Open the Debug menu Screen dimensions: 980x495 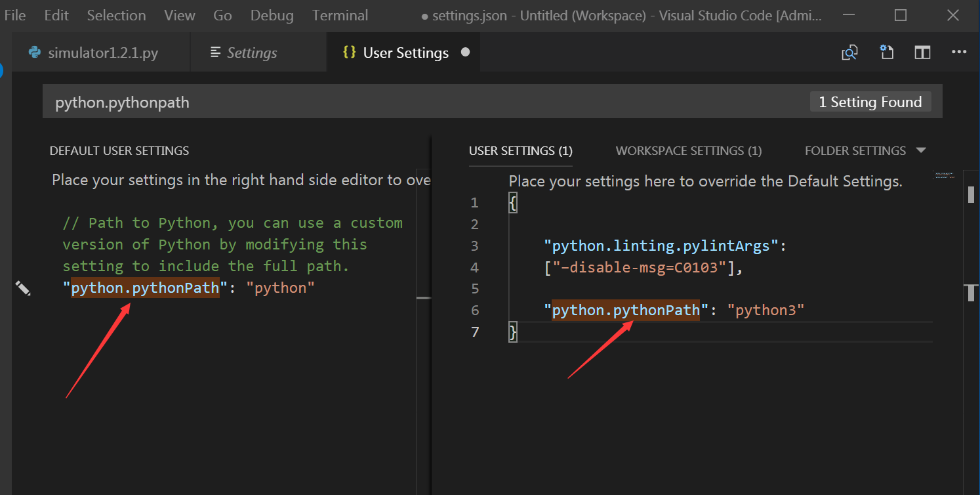pos(272,15)
